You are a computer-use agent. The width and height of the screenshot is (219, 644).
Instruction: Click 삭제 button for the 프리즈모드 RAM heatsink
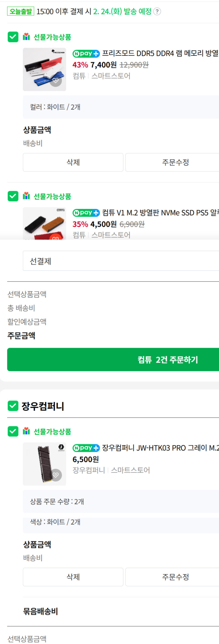pos(73,162)
